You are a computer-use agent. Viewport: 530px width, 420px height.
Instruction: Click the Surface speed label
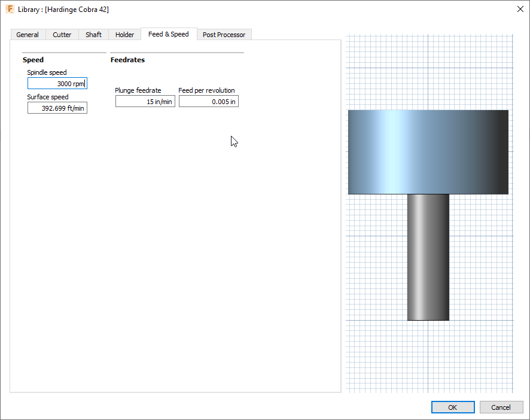click(x=47, y=97)
